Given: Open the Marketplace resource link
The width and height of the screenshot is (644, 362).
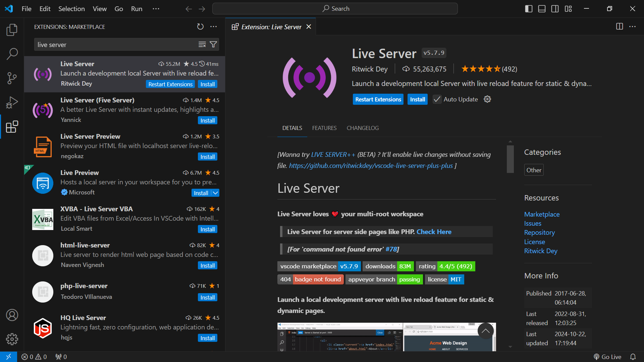Looking at the screenshot, I should tap(542, 214).
